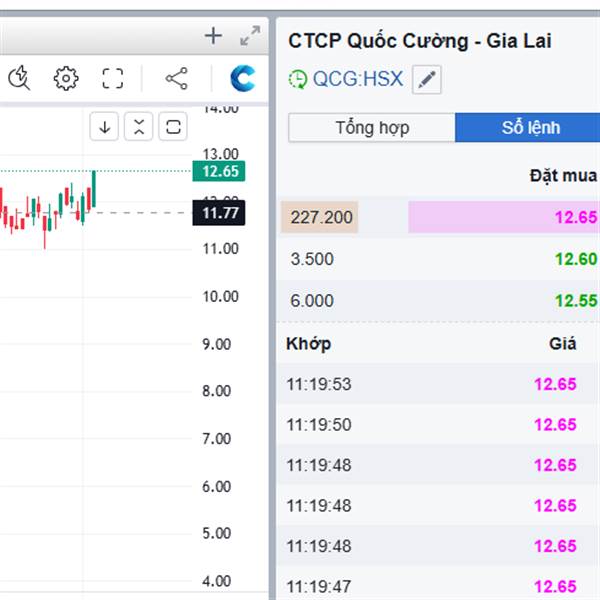
Task: Click the Giá column header
Action: 562,344
